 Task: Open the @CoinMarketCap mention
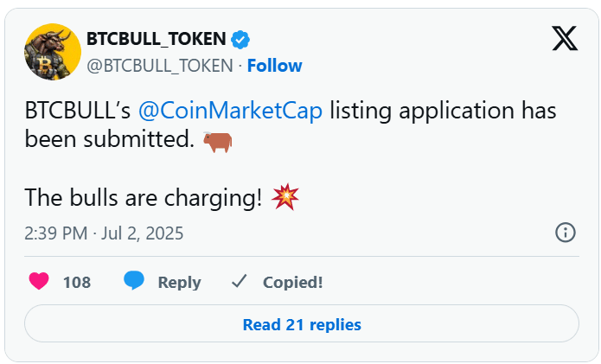click(x=230, y=112)
